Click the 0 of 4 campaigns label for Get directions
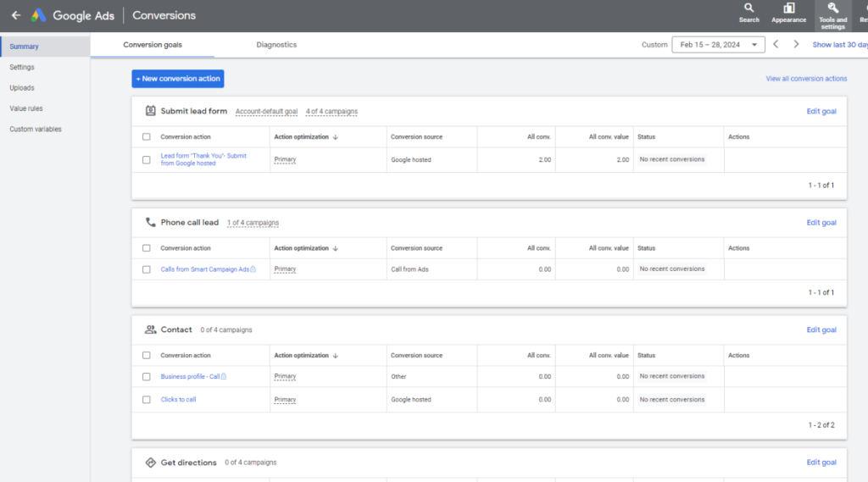 click(250, 463)
